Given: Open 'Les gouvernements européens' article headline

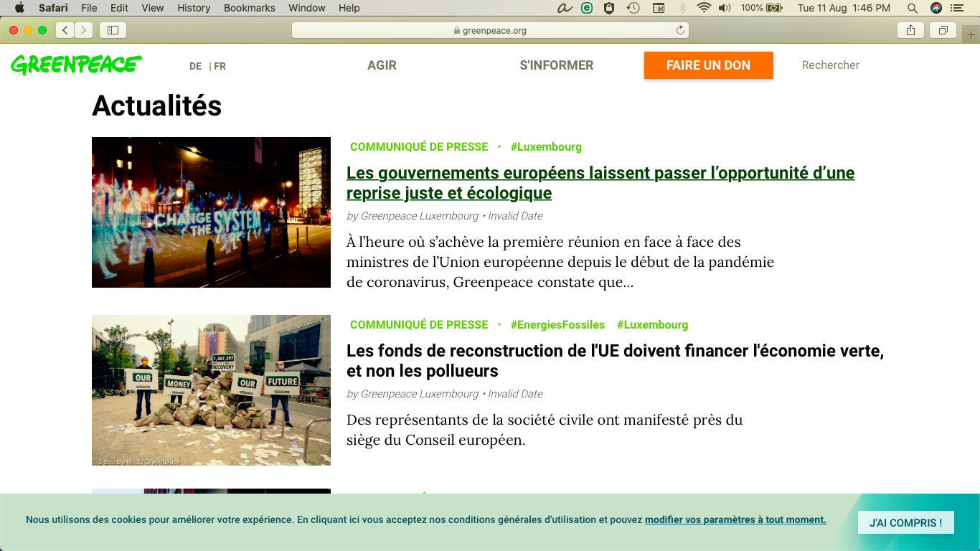Looking at the screenshot, I should pyautogui.click(x=600, y=183).
